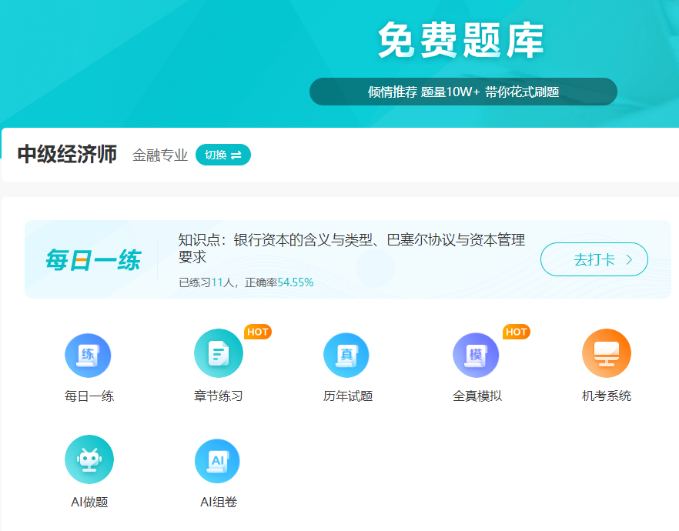Click the 金融专业 subject text
This screenshot has width=679, height=531.
point(160,155)
